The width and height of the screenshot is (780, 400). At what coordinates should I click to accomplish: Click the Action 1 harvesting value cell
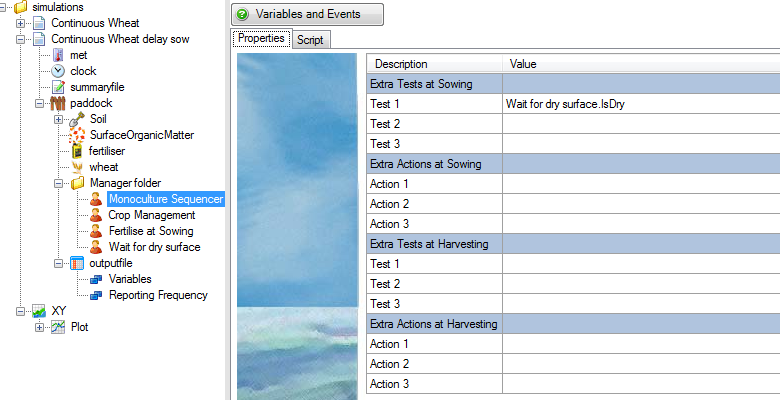(641, 344)
